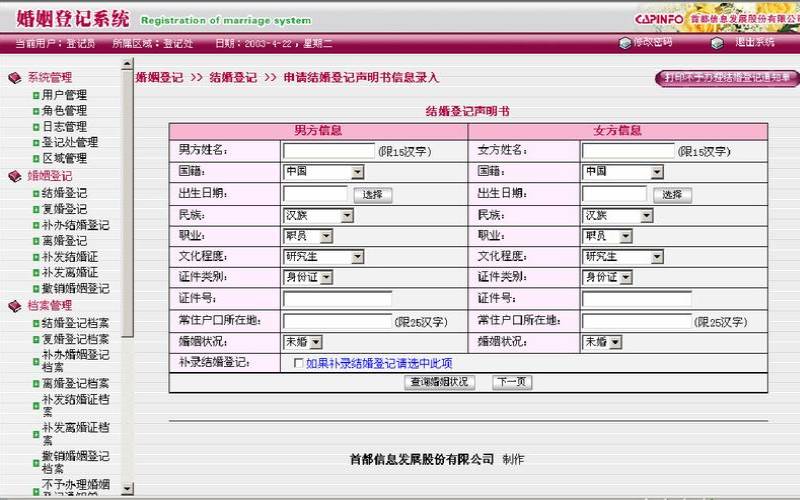Click the 修改密码 link
The width and height of the screenshot is (800, 500).
[653, 42]
